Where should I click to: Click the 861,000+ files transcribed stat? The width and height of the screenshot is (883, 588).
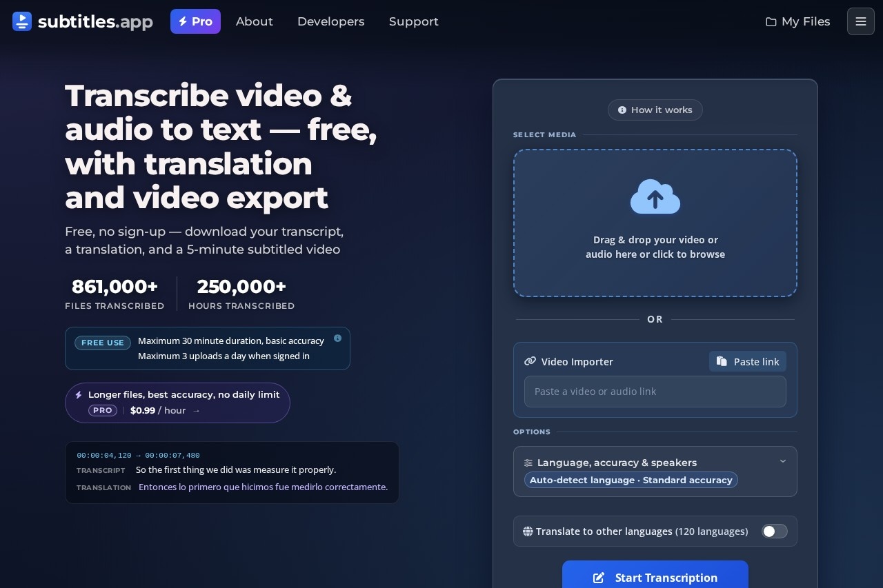115,294
